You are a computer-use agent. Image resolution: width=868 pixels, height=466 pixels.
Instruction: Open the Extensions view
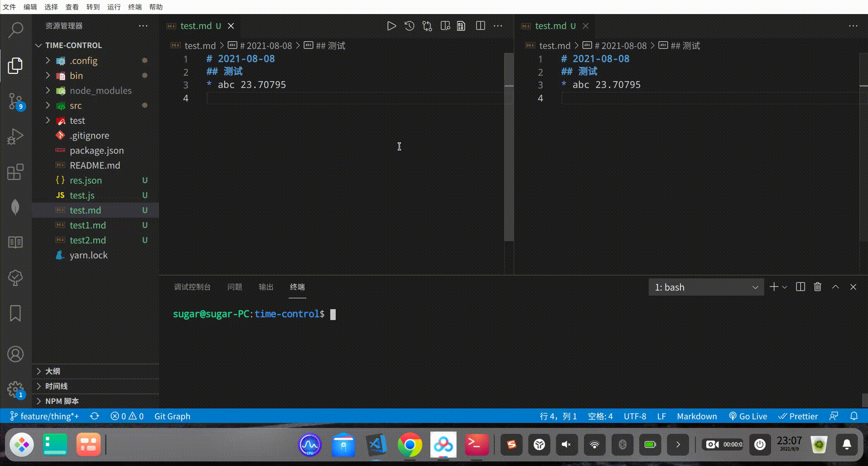[x=15, y=172]
